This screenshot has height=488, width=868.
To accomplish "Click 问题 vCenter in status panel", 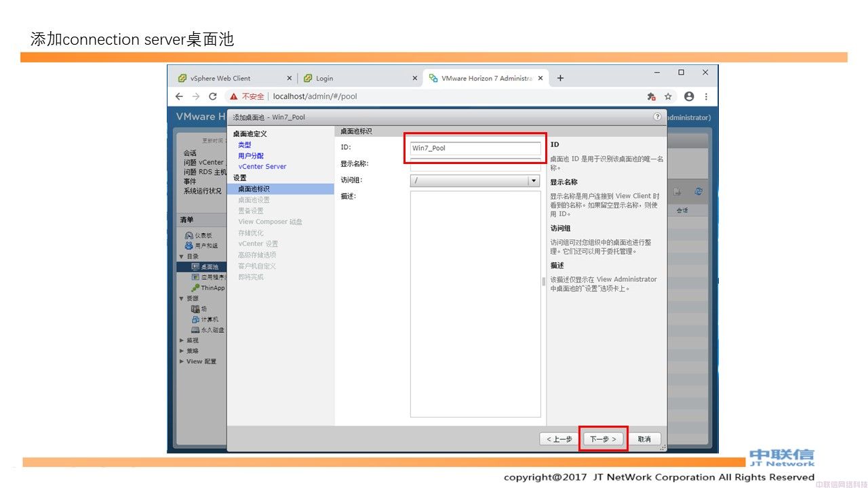I will point(203,163).
